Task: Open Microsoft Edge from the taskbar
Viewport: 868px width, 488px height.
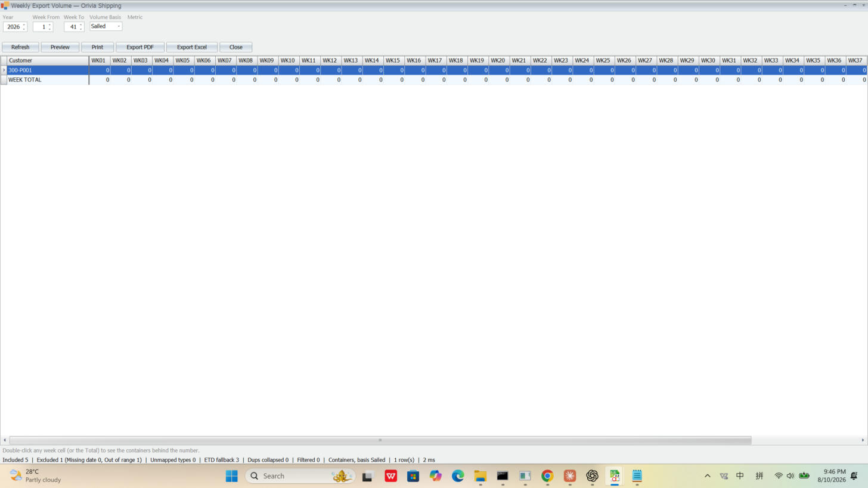Action: tap(458, 475)
